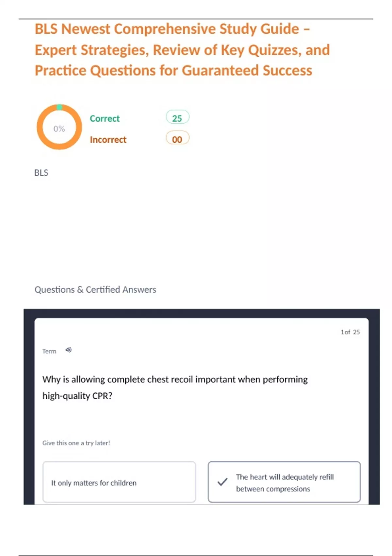Click the checkmark icon on the correct answer
The width and height of the screenshot is (392, 556).
[x=222, y=482]
